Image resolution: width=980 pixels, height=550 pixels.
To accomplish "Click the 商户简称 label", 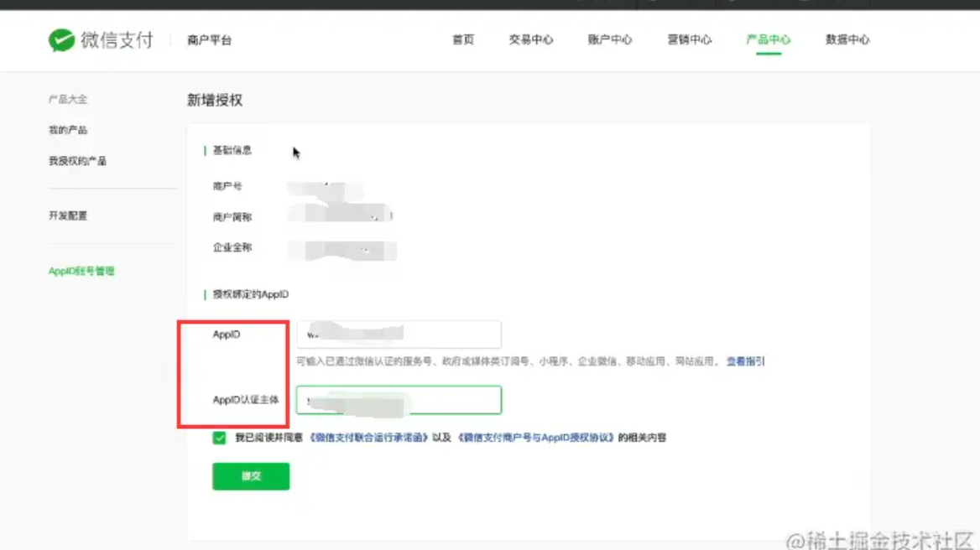I will coord(232,216).
